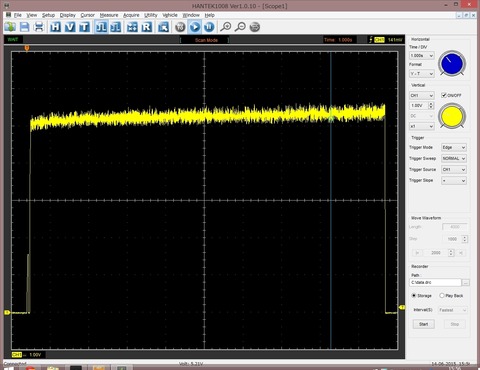This screenshot has width=480, height=370.
Task: Click the yellow vertical volts knob
Action: point(452,116)
